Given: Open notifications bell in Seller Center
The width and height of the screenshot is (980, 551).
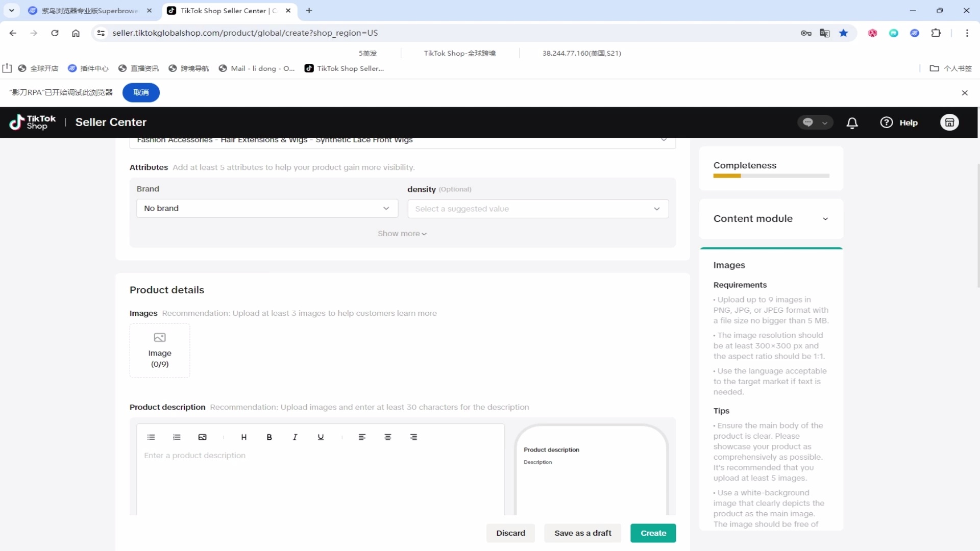Looking at the screenshot, I should (x=852, y=122).
